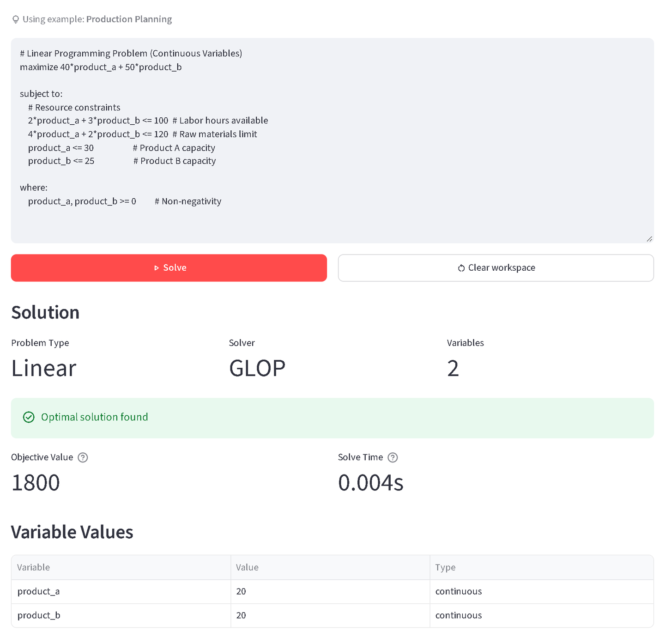The image size is (665, 644).
Task: Click the Variables count value 2
Action: [453, 369]
